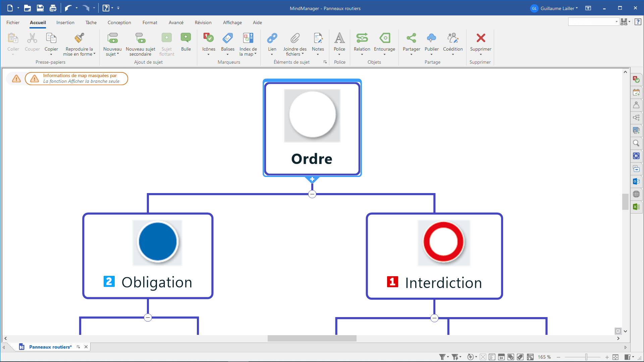Collapse the Ordre subtopics
The height and width of the screenshot is (362, 644).
(x=312, y=194)
